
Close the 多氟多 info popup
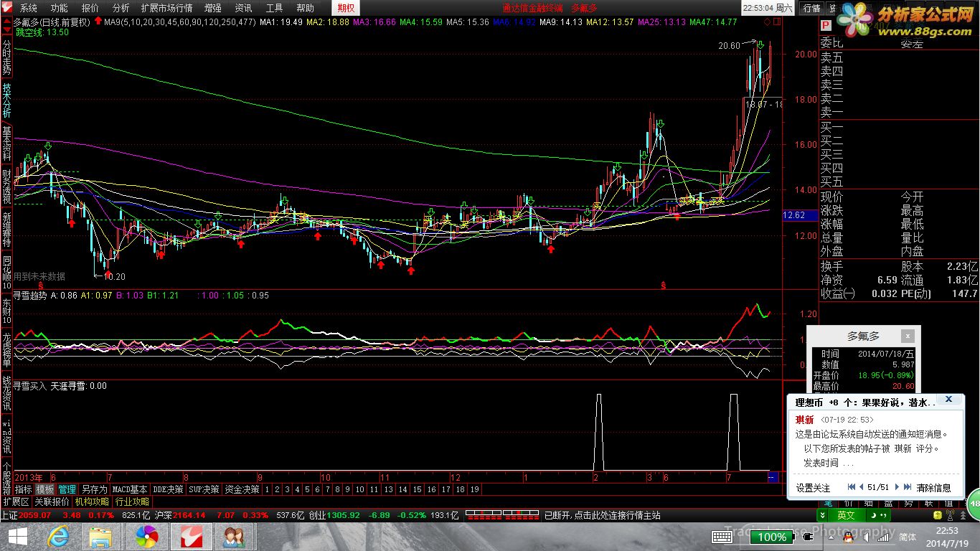tap(908, 336)
